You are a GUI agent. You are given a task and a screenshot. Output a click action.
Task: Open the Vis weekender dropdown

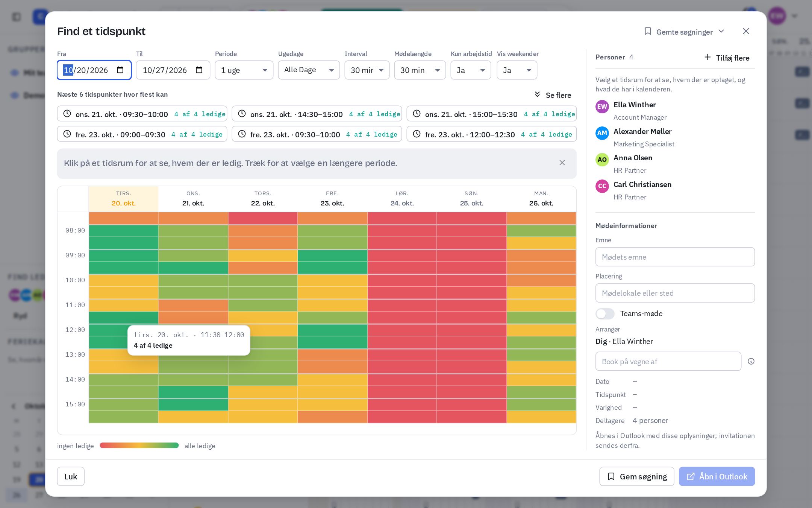[x=517, y=70]
